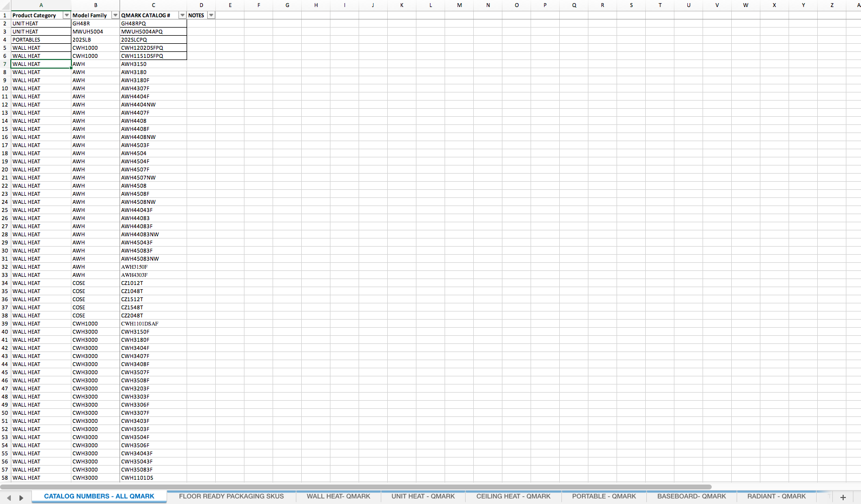
Task: Open the BASEBOARD- QMARK sheet tab
Action: pos(692,496)
